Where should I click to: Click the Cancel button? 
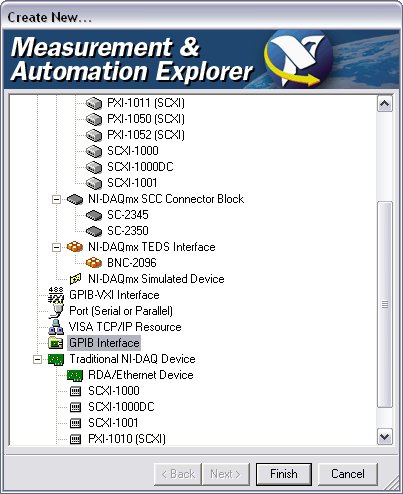348,474
